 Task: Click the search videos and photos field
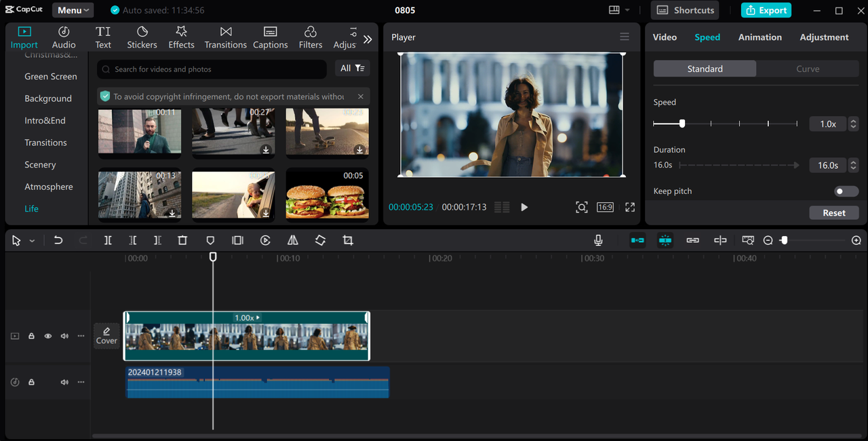[x=212, y=69]
